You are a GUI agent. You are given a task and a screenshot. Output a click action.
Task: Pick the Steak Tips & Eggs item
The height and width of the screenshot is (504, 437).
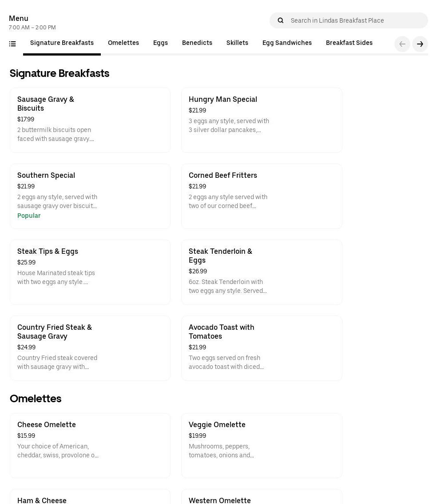tap(90, 272)
